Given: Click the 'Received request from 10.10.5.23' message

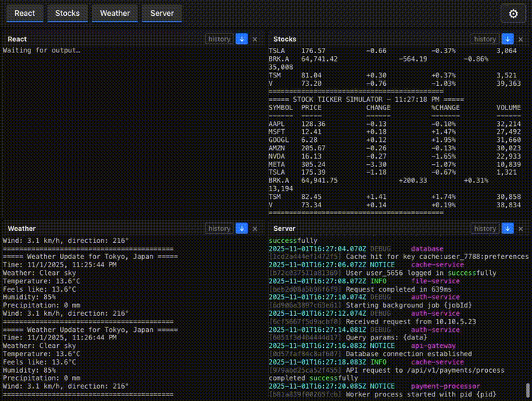Looking at the screenshot, I should point(411,322).
